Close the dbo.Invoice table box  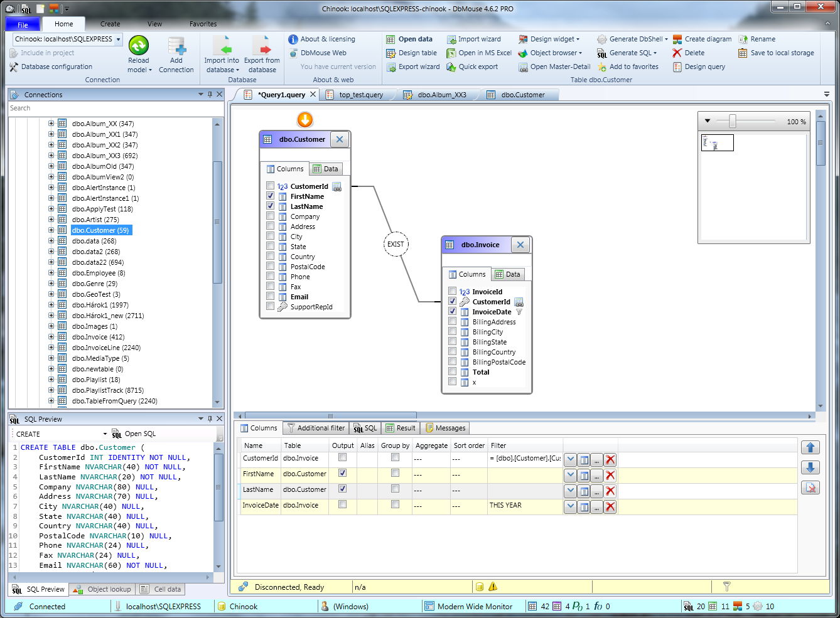(x=520, y=245)
